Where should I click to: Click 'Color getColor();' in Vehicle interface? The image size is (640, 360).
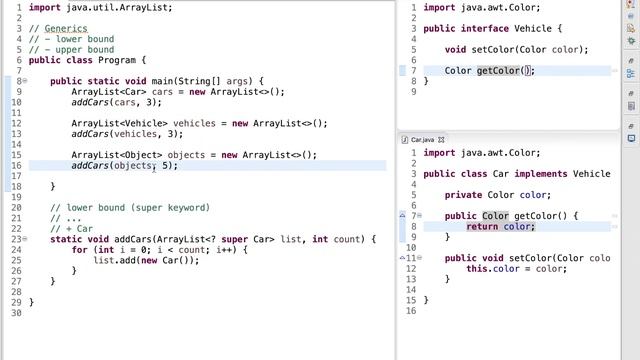[489, 71]
